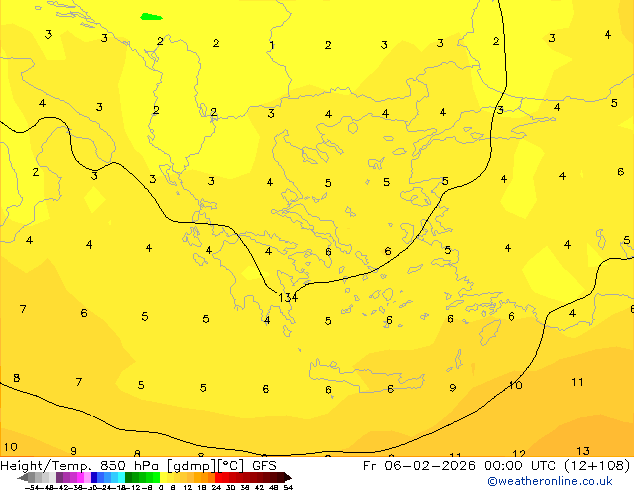The width and height of the screenshot is (634, 490).
Task: Click the 'GFS' model name in the title
Action: point(264,466)
